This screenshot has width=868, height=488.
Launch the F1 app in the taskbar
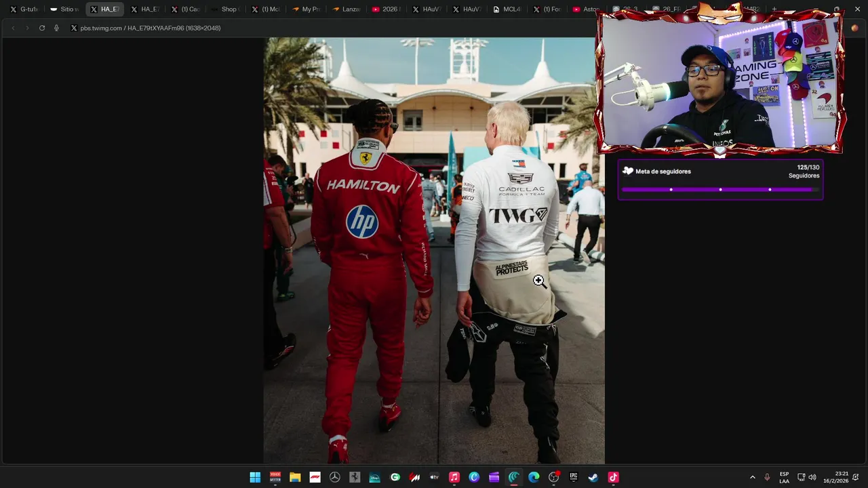pos(315,477)
